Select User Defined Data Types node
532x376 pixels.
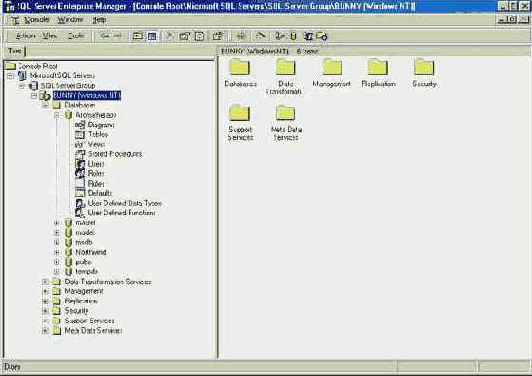(x=125, y=203)
